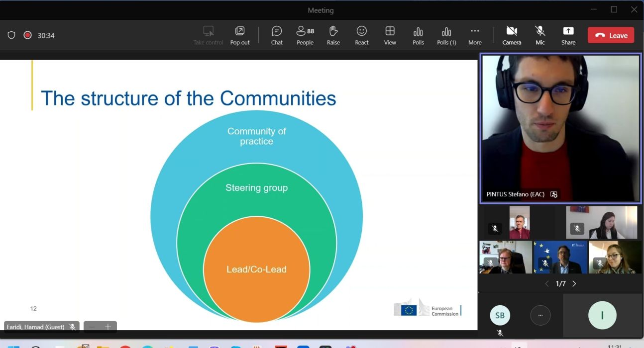The image size is (644, 348).
Task: Expand the More actions menu
Action: (x=475, y=35)
